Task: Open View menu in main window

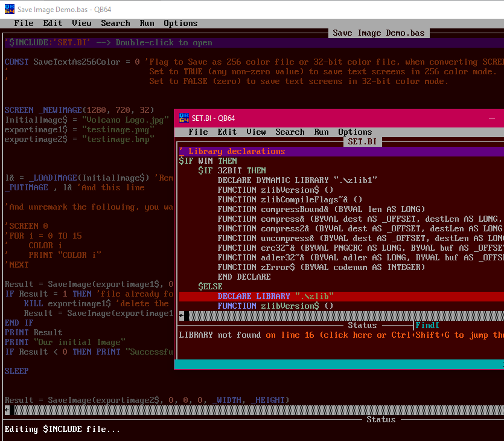Action: tap(81, 23)
